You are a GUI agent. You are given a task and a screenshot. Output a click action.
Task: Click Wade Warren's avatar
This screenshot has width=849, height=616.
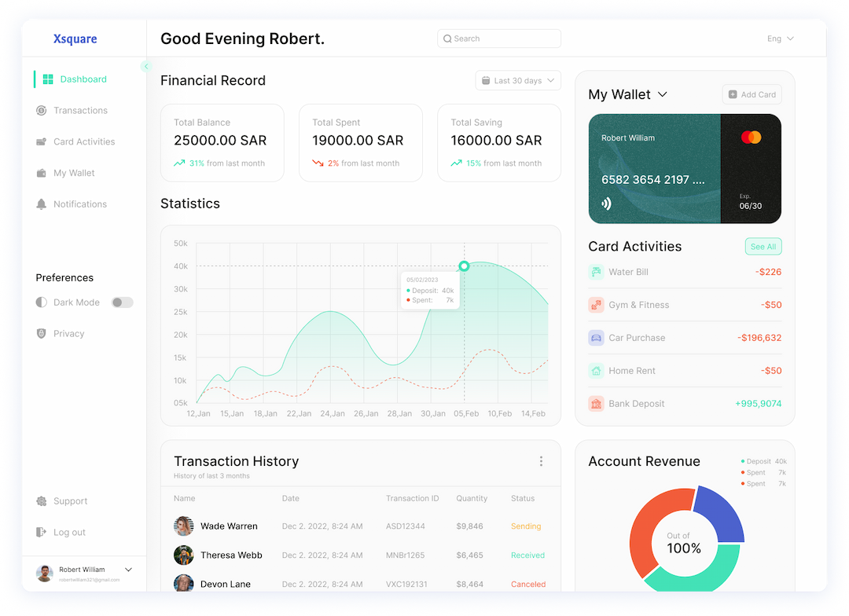pyautogui.click(x=183, y=526)
